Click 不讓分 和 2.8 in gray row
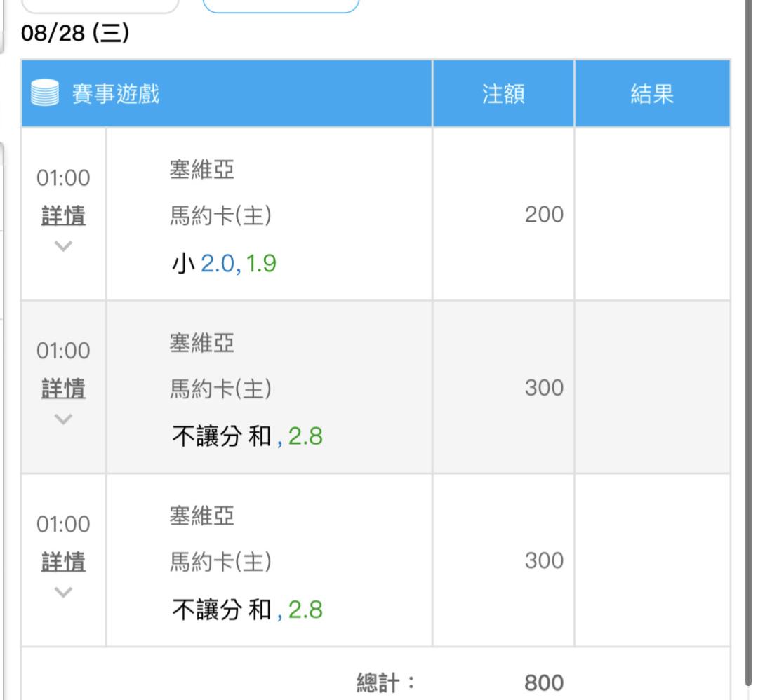Screen dimensions: 758x700 [x=247, y=438]
